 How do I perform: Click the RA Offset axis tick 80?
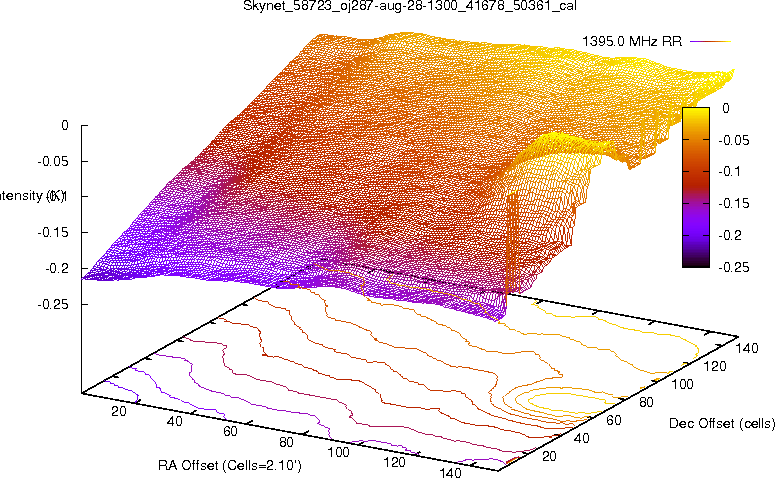pos(287,442)
